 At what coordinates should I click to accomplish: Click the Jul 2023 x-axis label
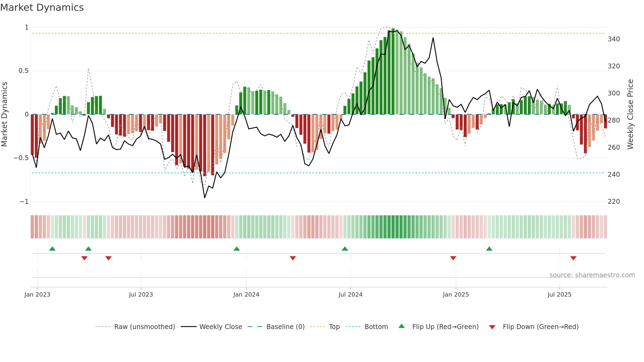(141, 295)
